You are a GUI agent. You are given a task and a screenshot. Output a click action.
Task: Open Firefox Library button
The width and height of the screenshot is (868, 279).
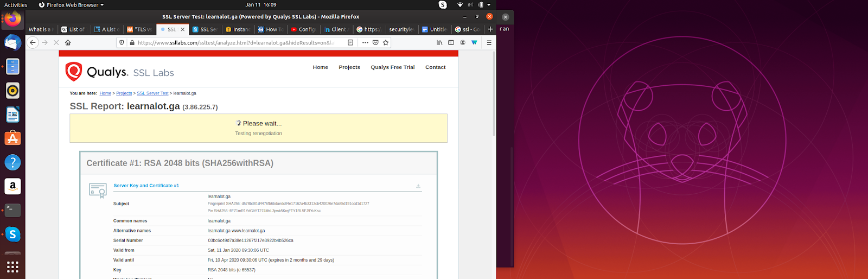439,42
